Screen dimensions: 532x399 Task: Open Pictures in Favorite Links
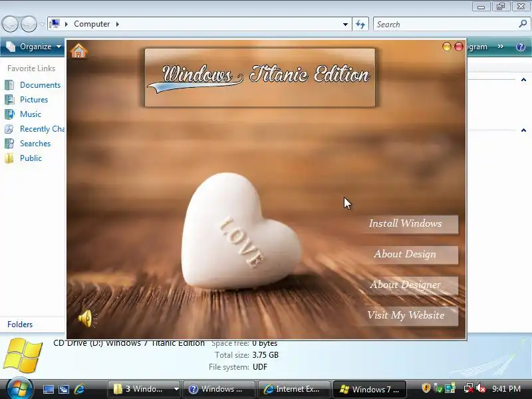(34, 100)
